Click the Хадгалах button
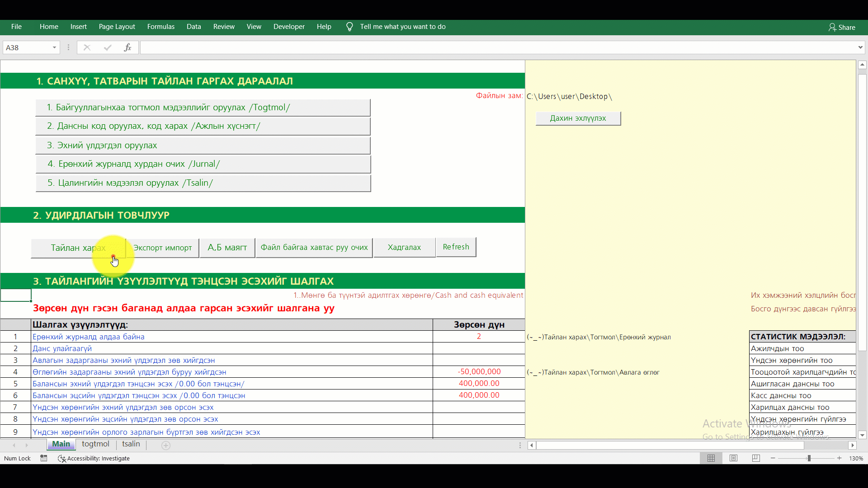The height and width of the screenshot is (488, 868). click(404, 248)
